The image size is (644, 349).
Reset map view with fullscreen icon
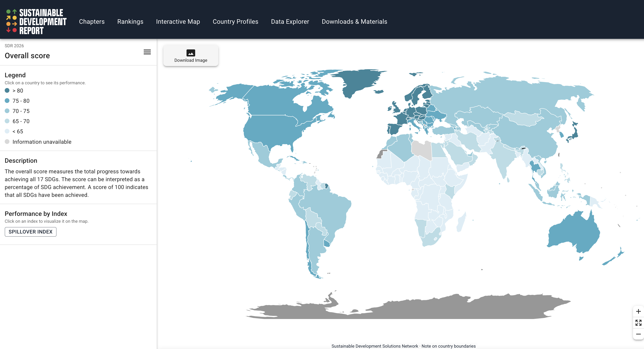pos(638,323)
